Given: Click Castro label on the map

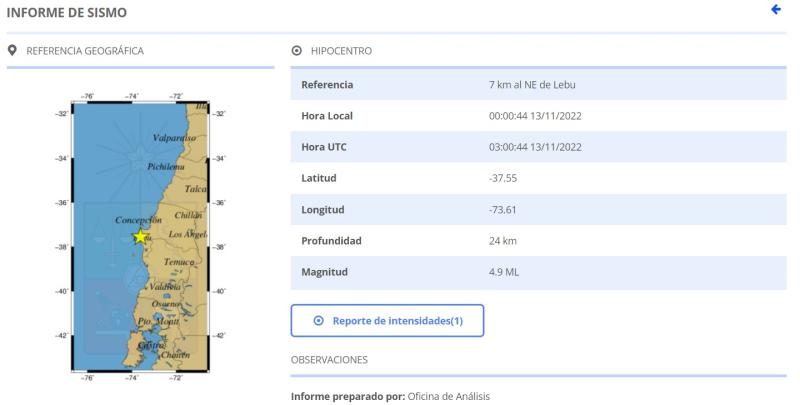Looking at the screenshot, I should point(151,345).
